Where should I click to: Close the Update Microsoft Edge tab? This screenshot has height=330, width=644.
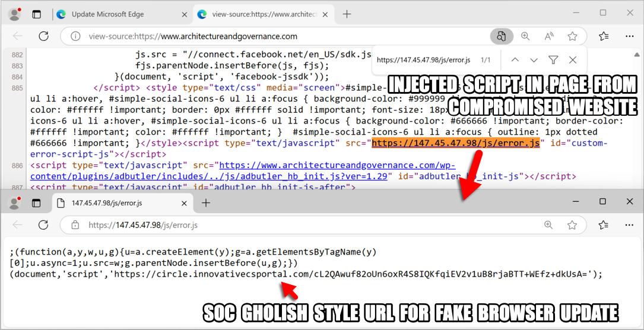click(x=185, y=14)
